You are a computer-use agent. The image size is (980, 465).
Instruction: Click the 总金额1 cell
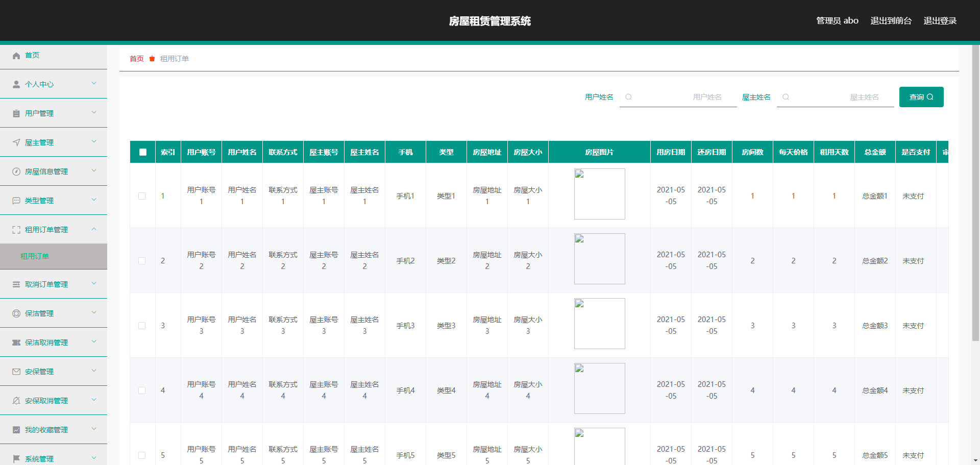[875, 196]
